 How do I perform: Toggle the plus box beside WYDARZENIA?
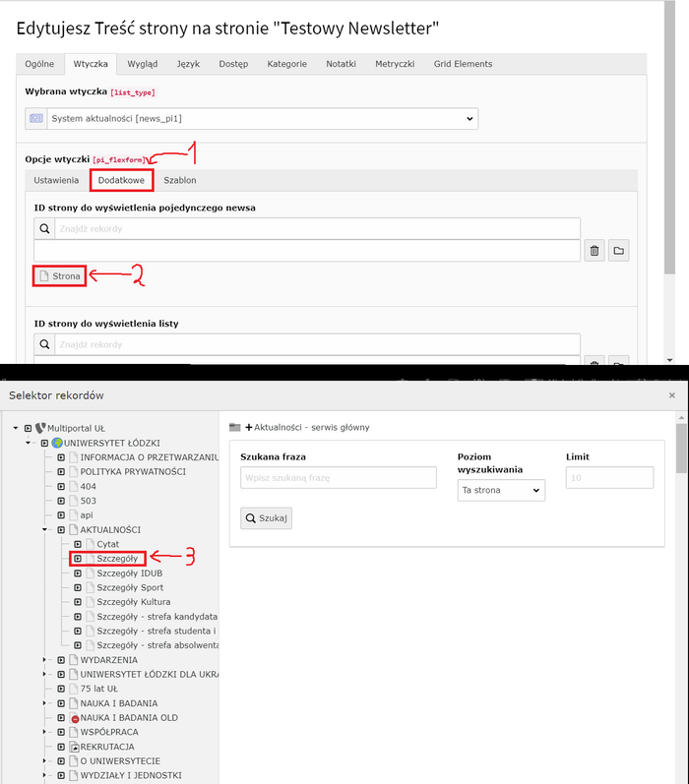(x=60, y=660)
